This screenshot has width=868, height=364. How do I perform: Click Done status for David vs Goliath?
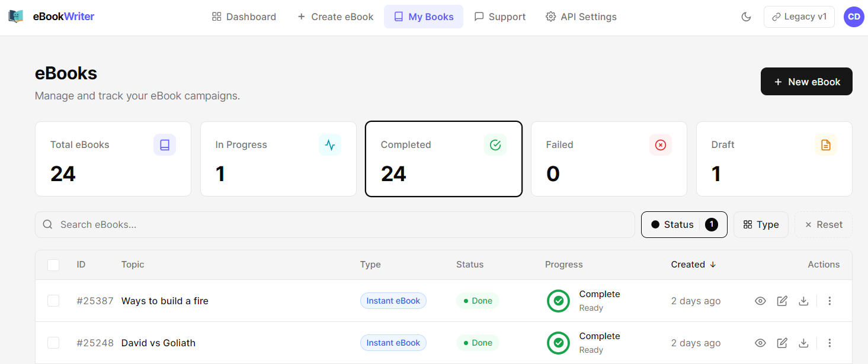[478, 343]
